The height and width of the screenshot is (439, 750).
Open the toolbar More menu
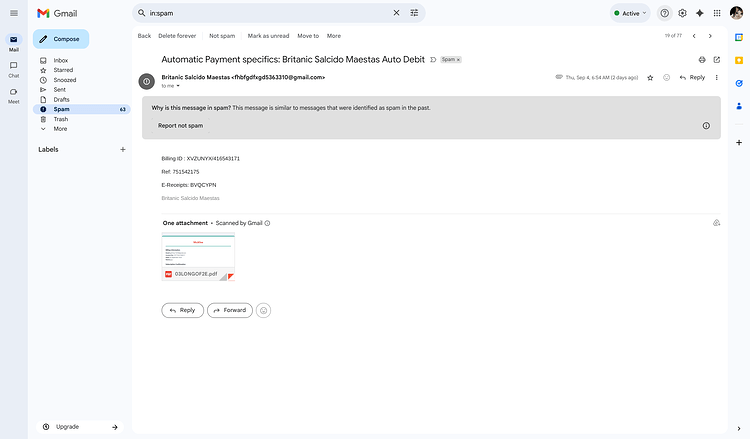coord(334,36)
